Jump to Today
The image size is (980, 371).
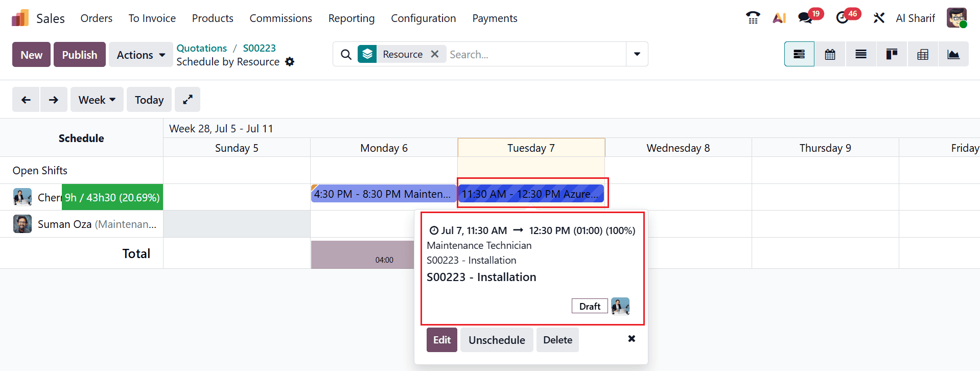coord(149,100)
